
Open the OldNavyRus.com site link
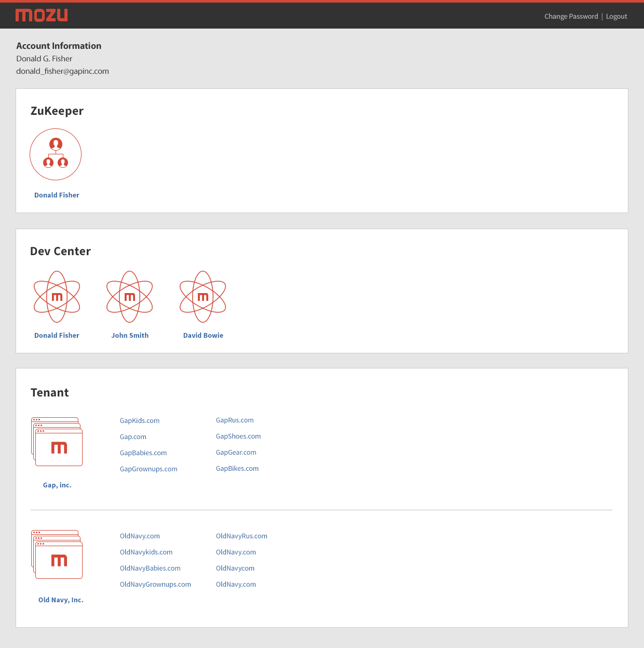(x=242, y=536)
